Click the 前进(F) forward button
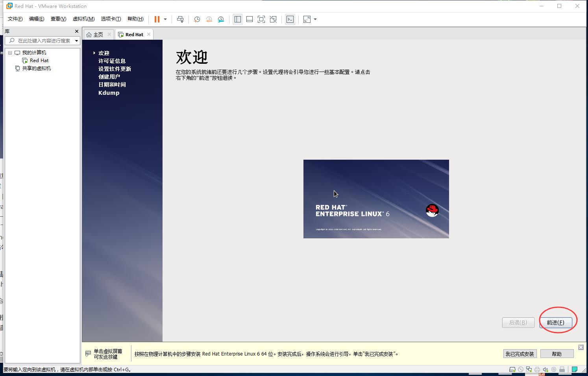This screenshot has width=588, height=376. [556, 323]
